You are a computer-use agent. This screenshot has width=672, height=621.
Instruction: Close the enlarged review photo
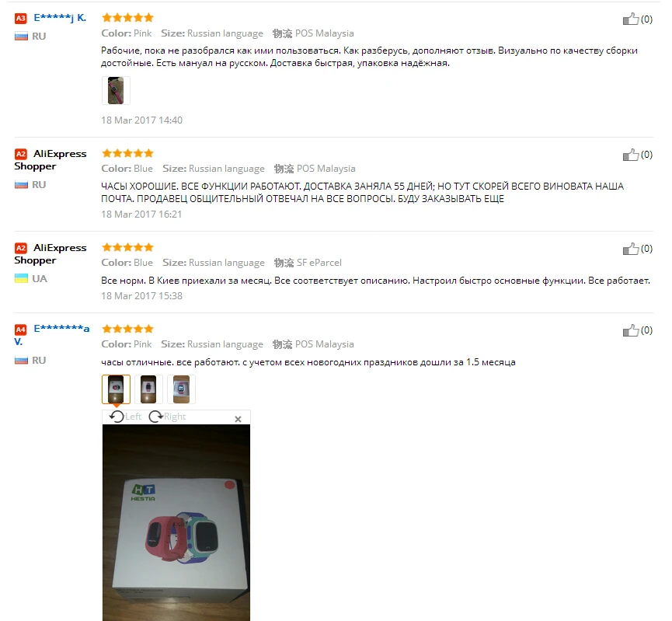[x=238, y=419]
